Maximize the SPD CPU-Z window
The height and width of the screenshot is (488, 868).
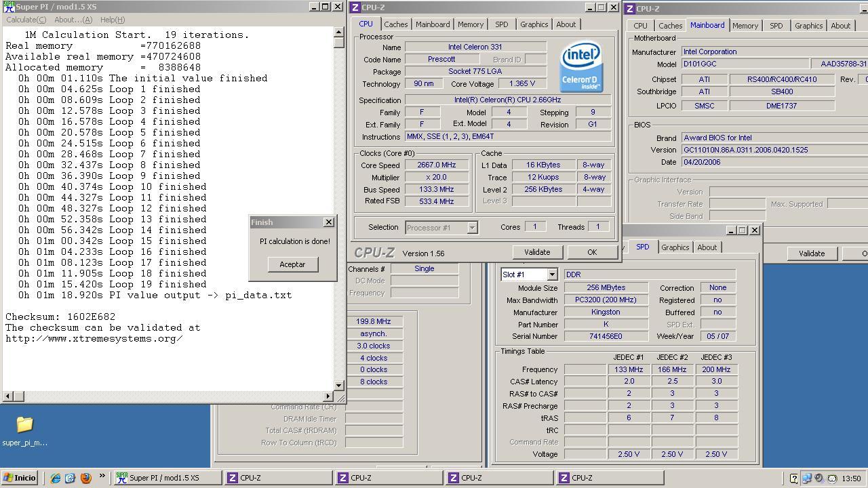[743, 230]
